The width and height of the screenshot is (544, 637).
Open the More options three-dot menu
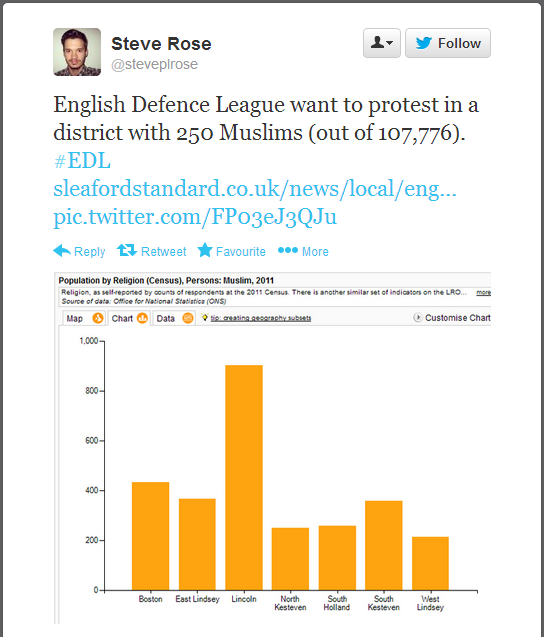pyautogui.click(x=288, y=250)
